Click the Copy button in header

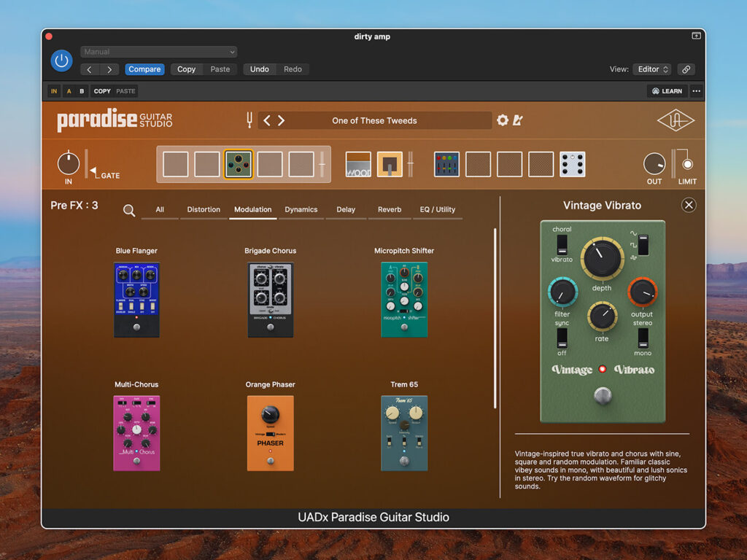click(x=186, y=69)
